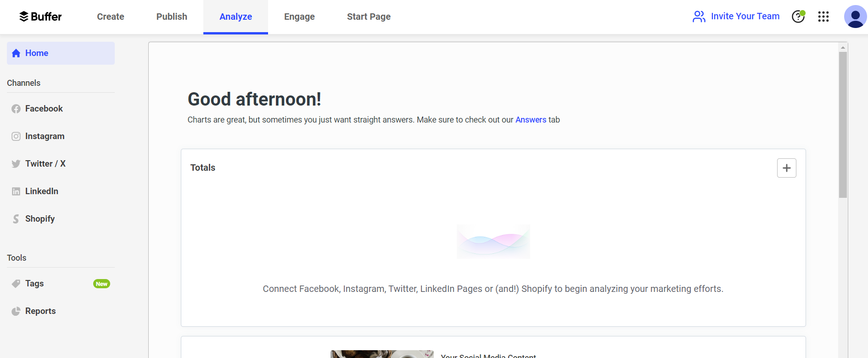This screenshot has height=358, width=868.
Task: Click the Instagram logo icon
Action: [16, 136]
